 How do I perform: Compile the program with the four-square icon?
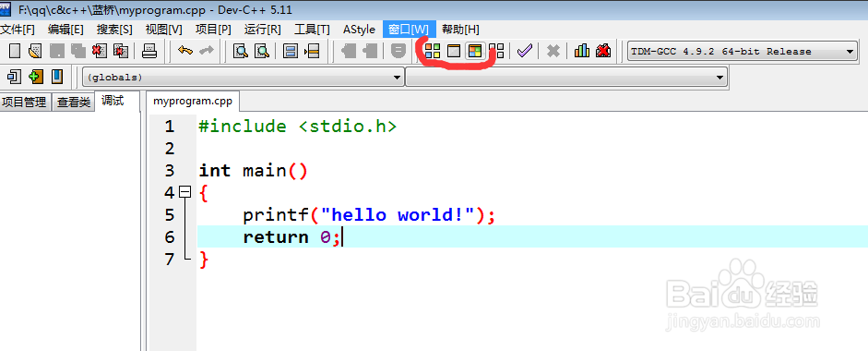pos(433,52)
